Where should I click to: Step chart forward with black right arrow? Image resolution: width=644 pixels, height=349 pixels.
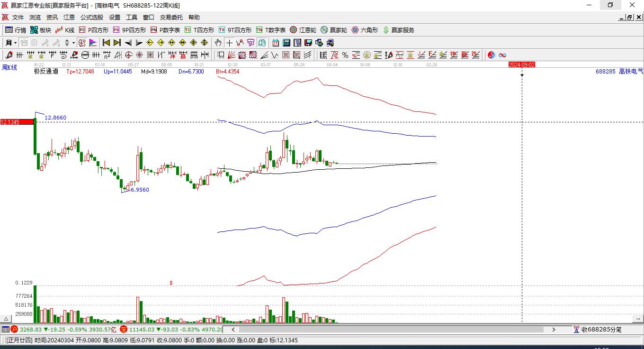pos(139,43)
